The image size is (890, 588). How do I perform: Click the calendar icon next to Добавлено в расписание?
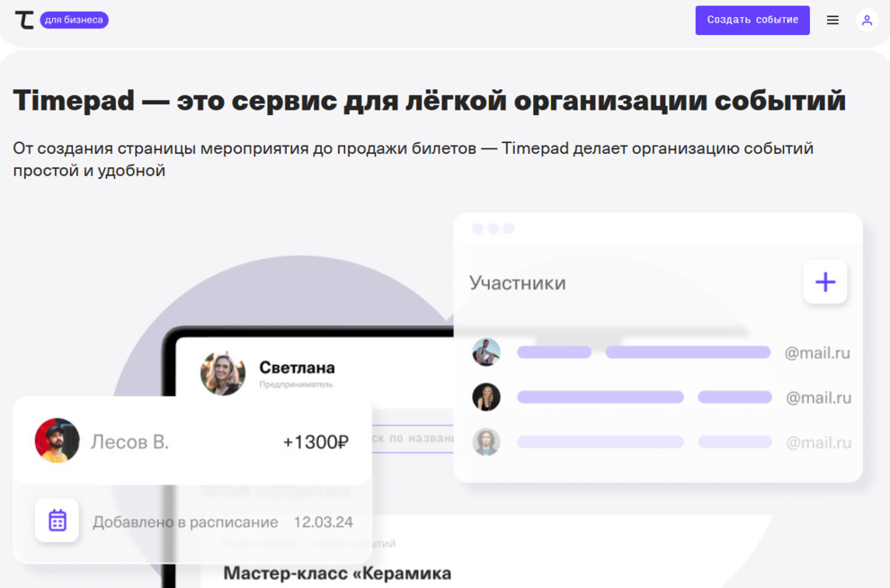[x=57, y=521]
